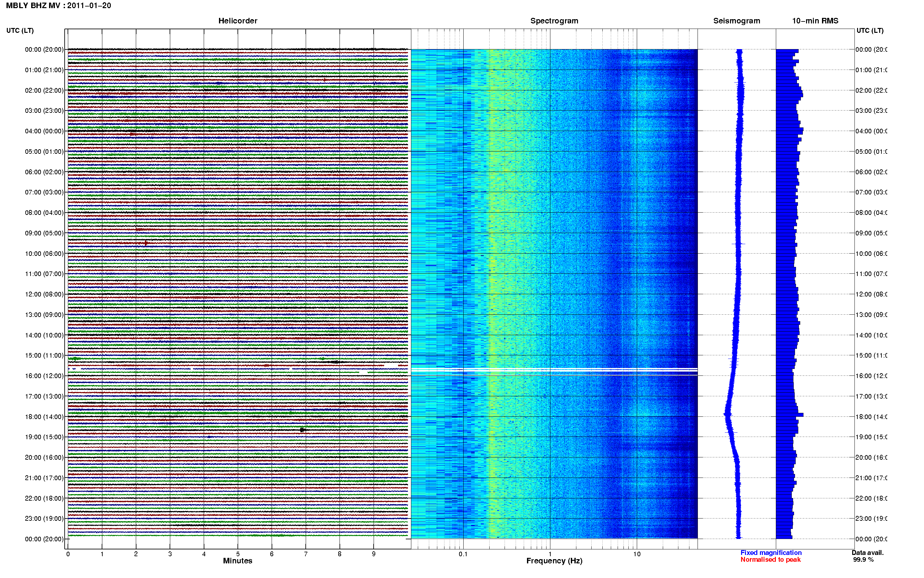The image size is (924, 578).
Task: Click the '18:00 (14:00)' helicorder time label
Action: click(x=44, y=417)
